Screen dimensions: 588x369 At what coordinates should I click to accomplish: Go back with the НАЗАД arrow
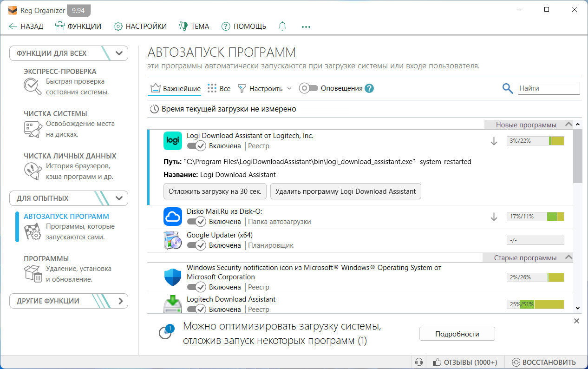26,26
